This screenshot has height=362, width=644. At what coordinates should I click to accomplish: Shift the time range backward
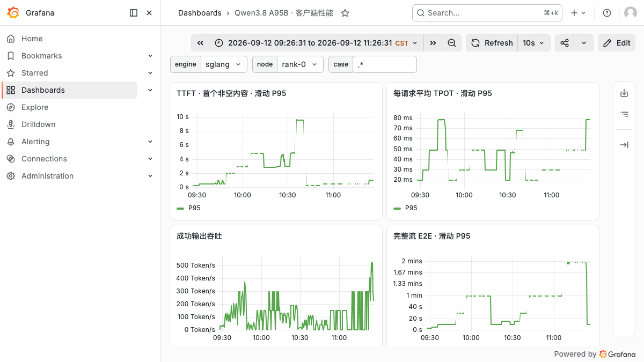coord(200,43)
